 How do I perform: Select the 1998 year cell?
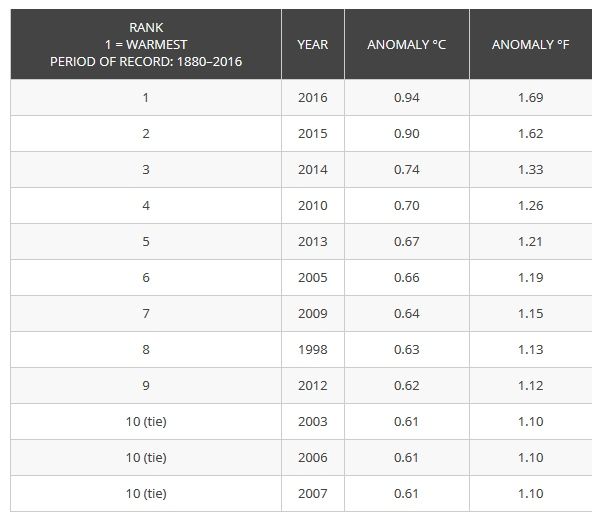tap(313, 350)
